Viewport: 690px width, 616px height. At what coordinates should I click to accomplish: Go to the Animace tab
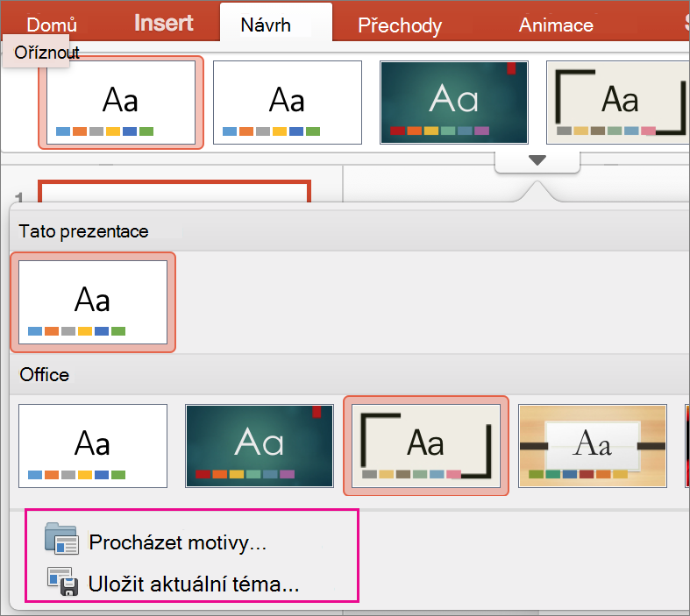pos(556,25)
